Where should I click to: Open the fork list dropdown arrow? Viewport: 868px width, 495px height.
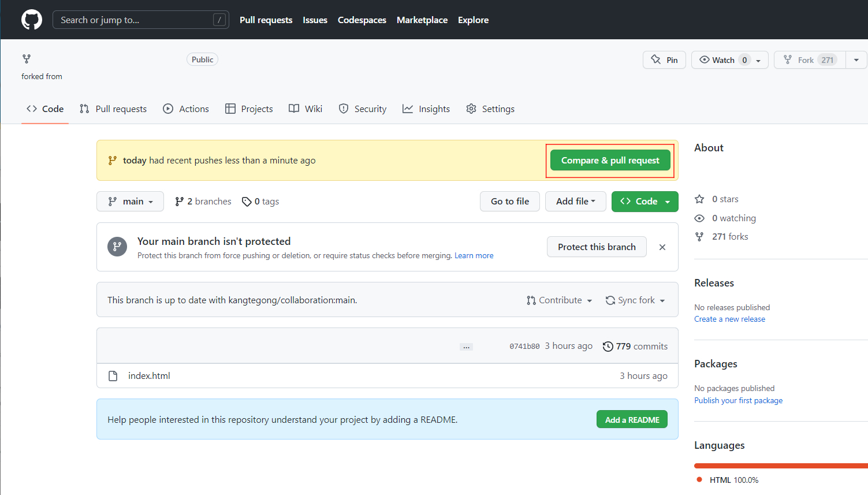pos(856,60)
